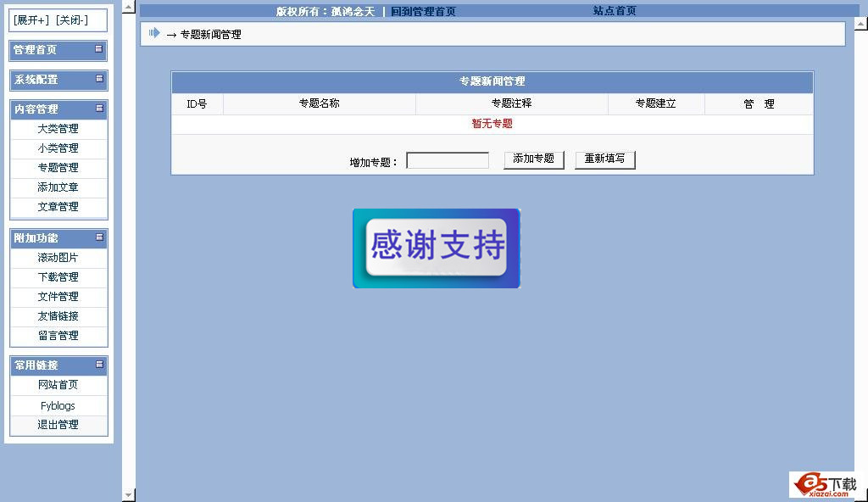Click the 重新填写 reset button
This screenshot has height=502, width=868.
click(x=604, y=159)
